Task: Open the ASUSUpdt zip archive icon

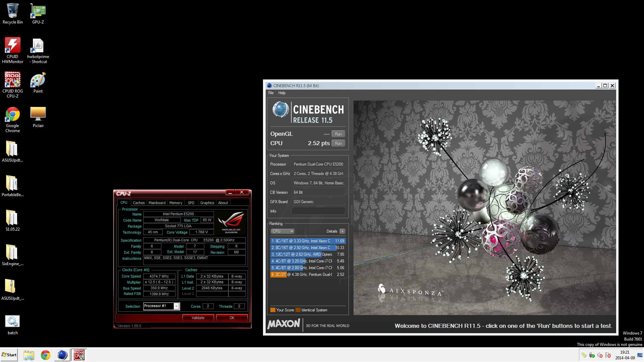Action: point(13,290)
